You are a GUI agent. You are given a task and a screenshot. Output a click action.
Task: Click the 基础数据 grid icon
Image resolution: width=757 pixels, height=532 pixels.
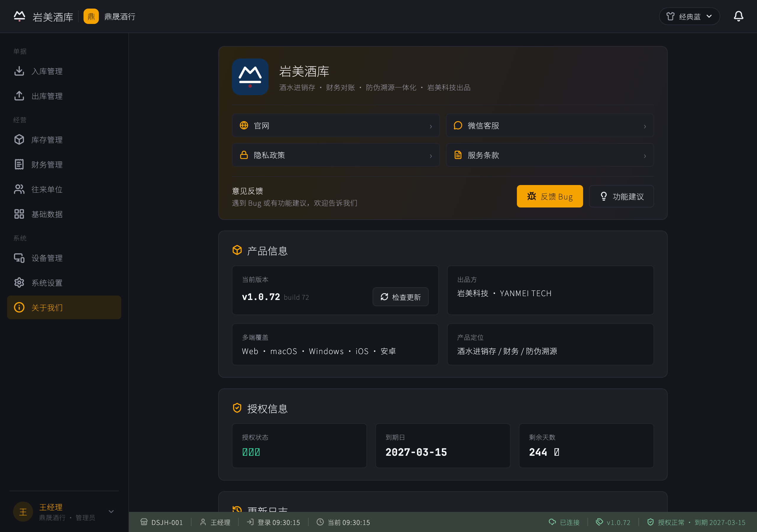tap(19, 214)
